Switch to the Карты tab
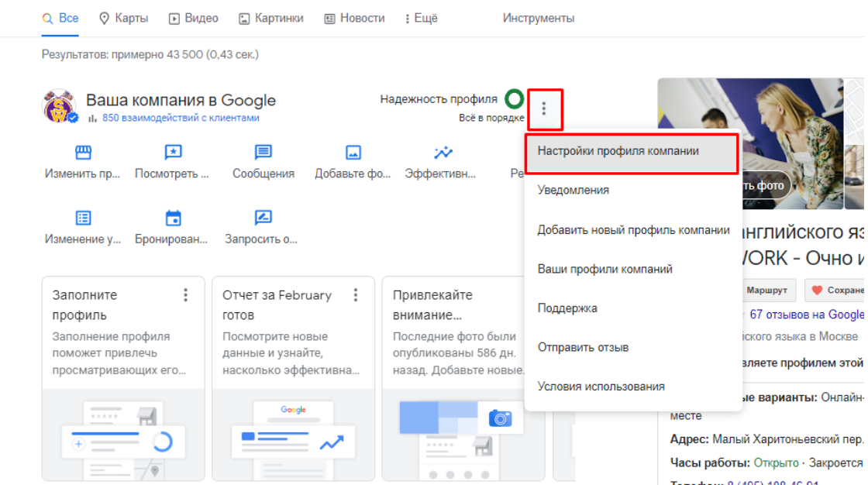The height and width of the screenshot is (485, 868). point(123,19)
